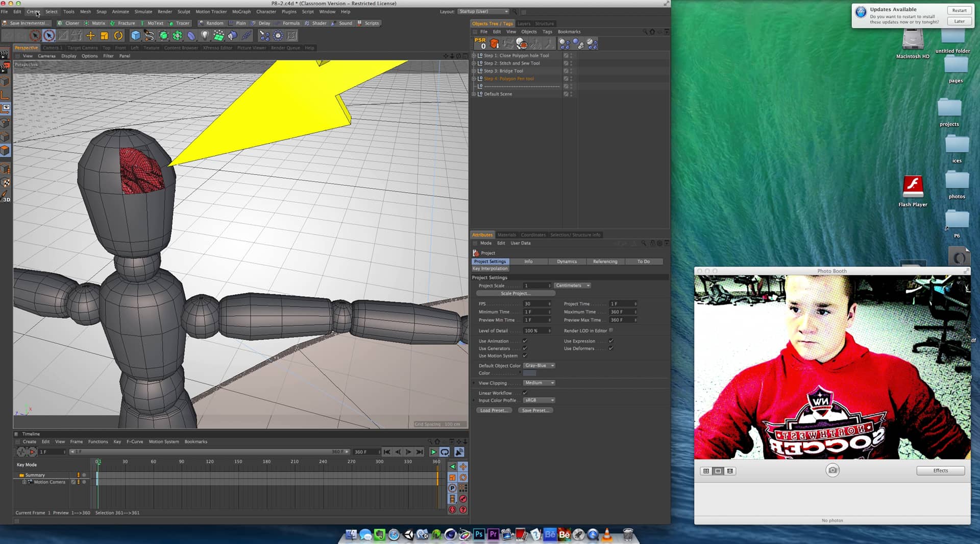980x544 pixels.
Task: Select the Rotate tool
Action: click(x=118, y=36)
